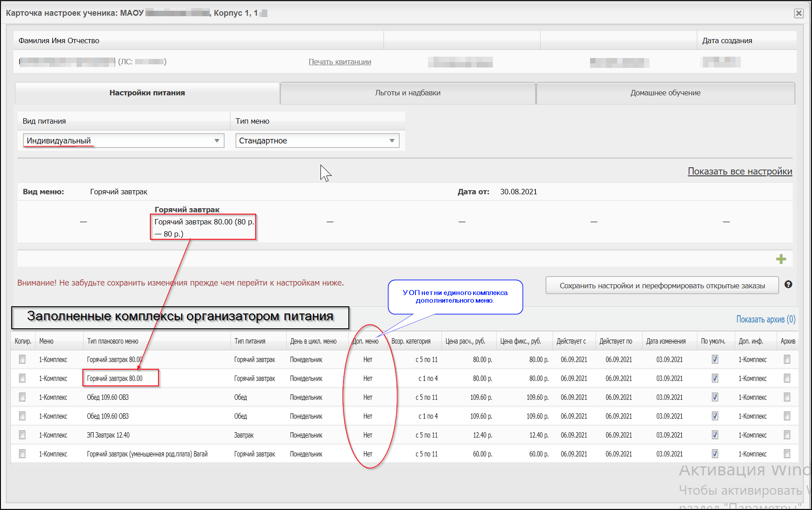Viewport: 812px width, 510px height.
Task: Close the student settings card window
Action: coord(798,13)
